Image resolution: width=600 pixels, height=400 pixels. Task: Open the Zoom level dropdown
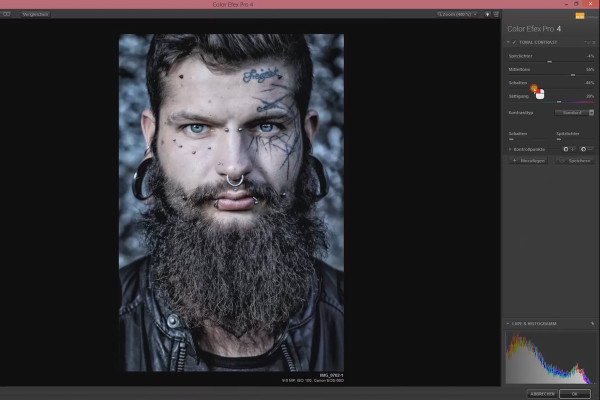pos(457,14)
